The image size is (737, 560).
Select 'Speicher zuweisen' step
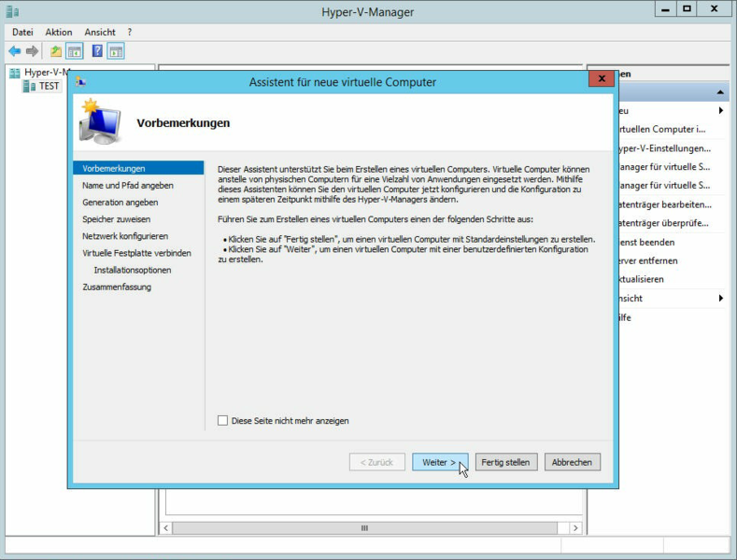(x=117, y=219)
